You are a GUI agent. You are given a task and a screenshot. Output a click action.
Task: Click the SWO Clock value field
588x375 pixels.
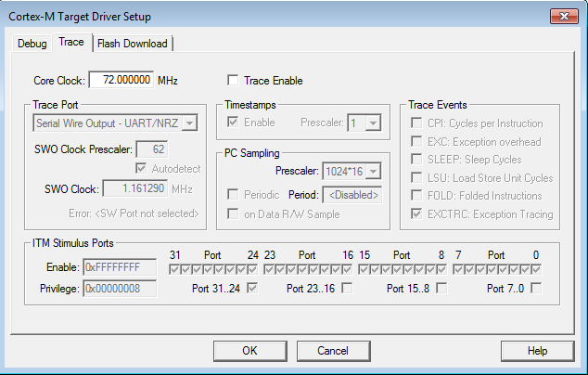click(x=135, y=188)
